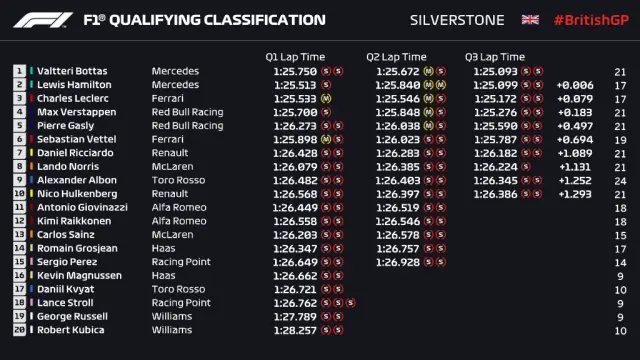The image size is (640, 360).
Task: Click Ferrari red team color bar beside Leclerc
Action: coord(31,98)
